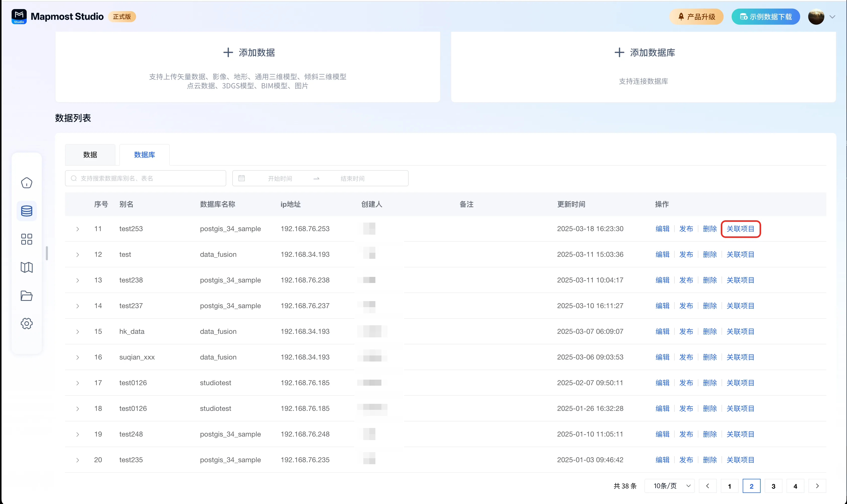Click 关联项目 for test253 row
This screenshot has height=504, width=847.
(740, 229)
